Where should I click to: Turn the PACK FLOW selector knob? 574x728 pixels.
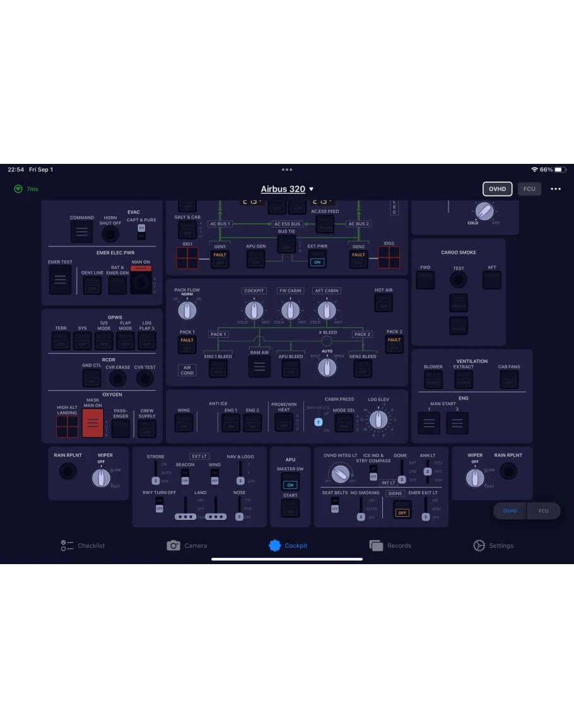click(187, 310)
